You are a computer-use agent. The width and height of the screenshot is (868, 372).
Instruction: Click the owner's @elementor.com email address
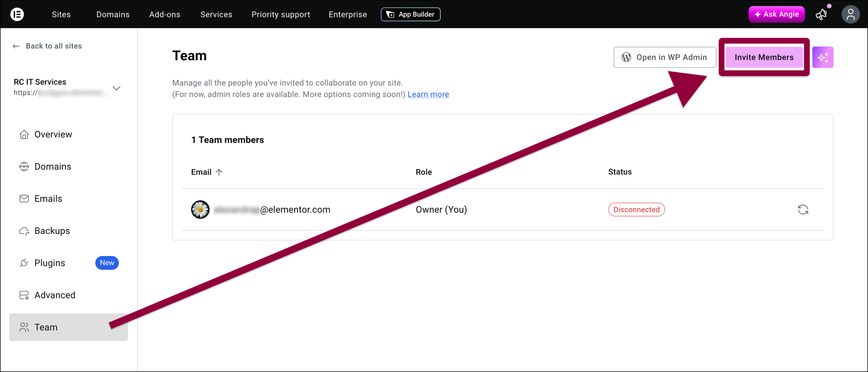click(x=272, y=210)
